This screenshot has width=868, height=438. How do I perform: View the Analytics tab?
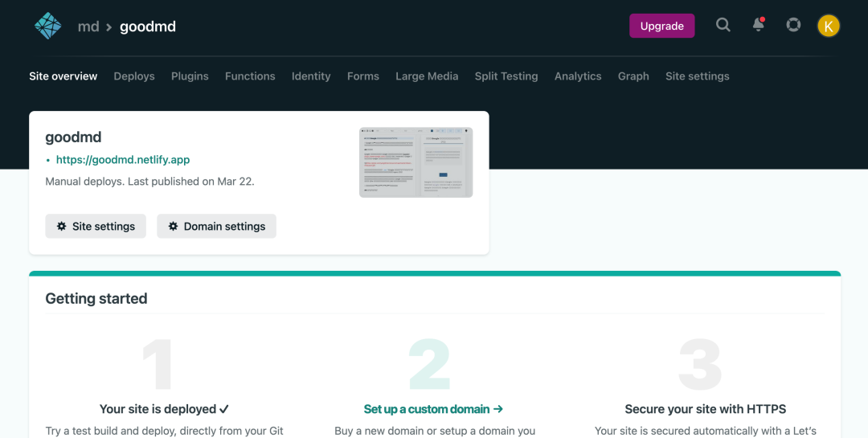tap(578, 76)
